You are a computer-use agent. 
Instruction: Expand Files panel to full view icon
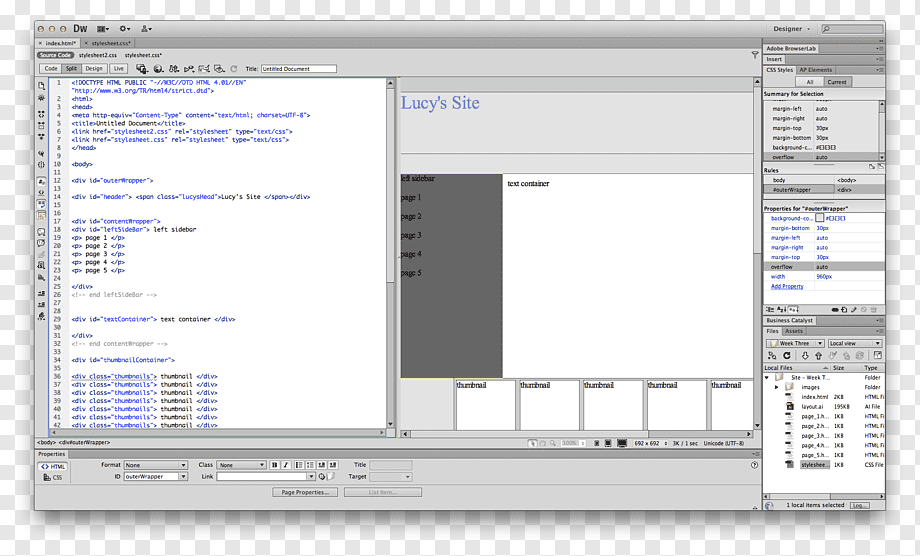coord(878,355)
